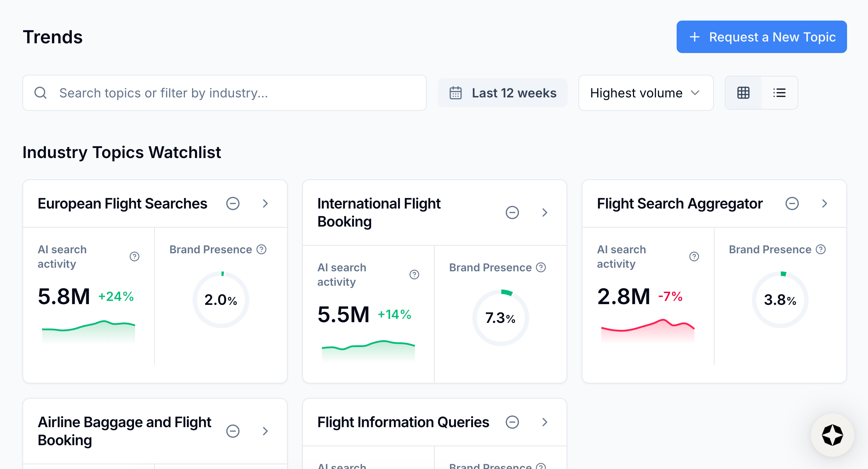Click Airline Baggage and Flight Booking's minus icon
The height and width of the screenshot is (469, 868).
point(233,431)
